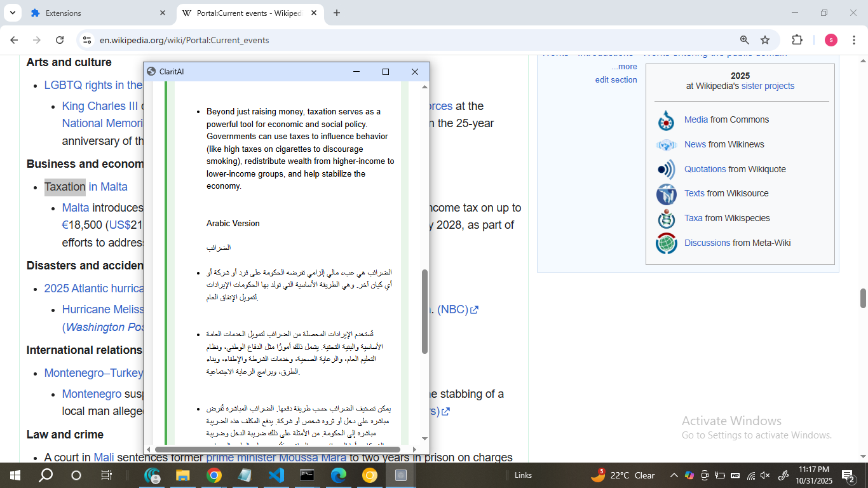Screen dimensions: 868x488
Task: Open Command Prompt taskbar icon
Action: pyautogui.click(x=307, y=475)
